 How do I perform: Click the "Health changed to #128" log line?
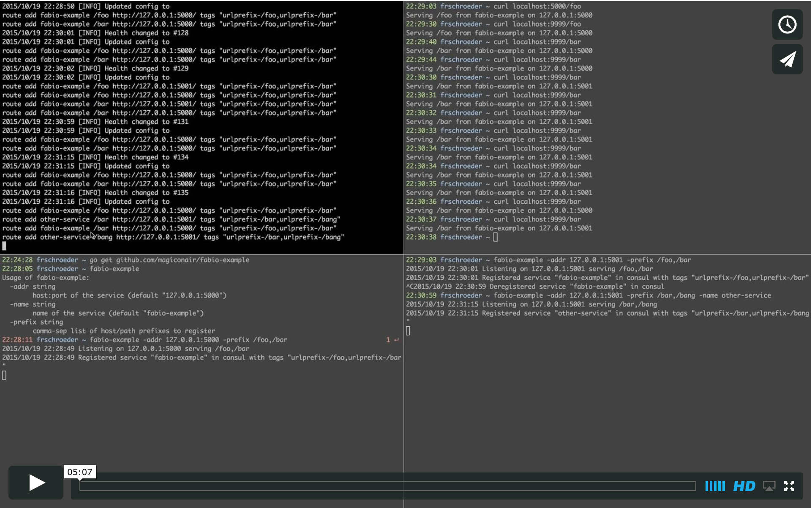pos(95,33)
